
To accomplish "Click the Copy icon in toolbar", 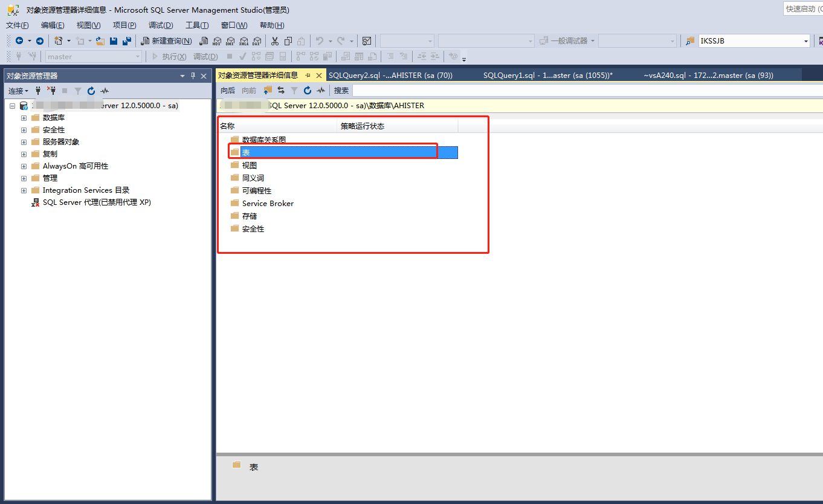I will point(288,40).
